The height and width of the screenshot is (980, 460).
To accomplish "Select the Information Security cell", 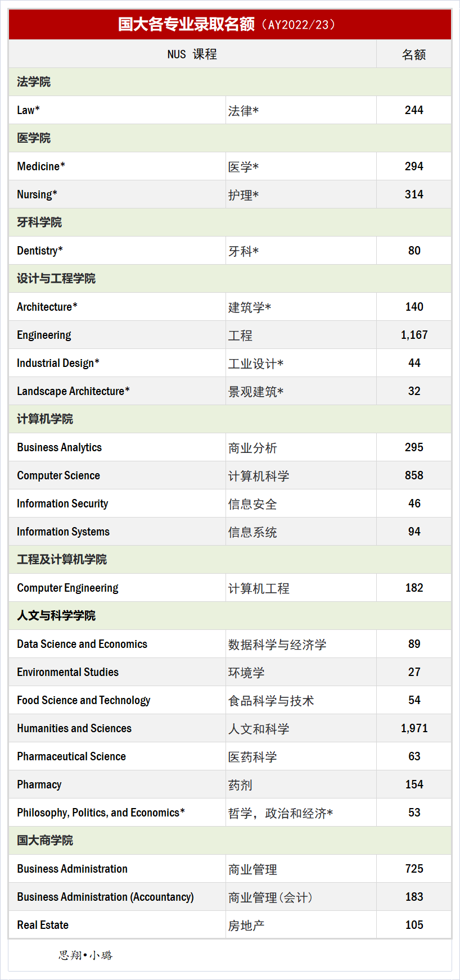I will (117, 503).
